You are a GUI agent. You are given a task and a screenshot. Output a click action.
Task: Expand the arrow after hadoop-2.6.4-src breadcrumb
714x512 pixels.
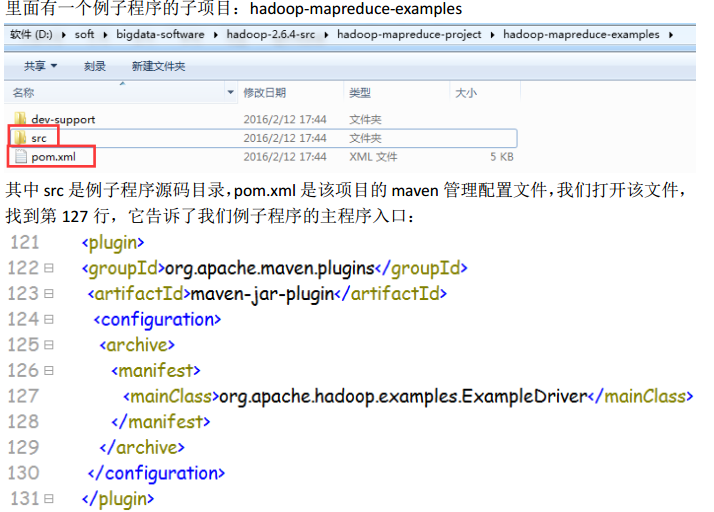pos(326,35)
